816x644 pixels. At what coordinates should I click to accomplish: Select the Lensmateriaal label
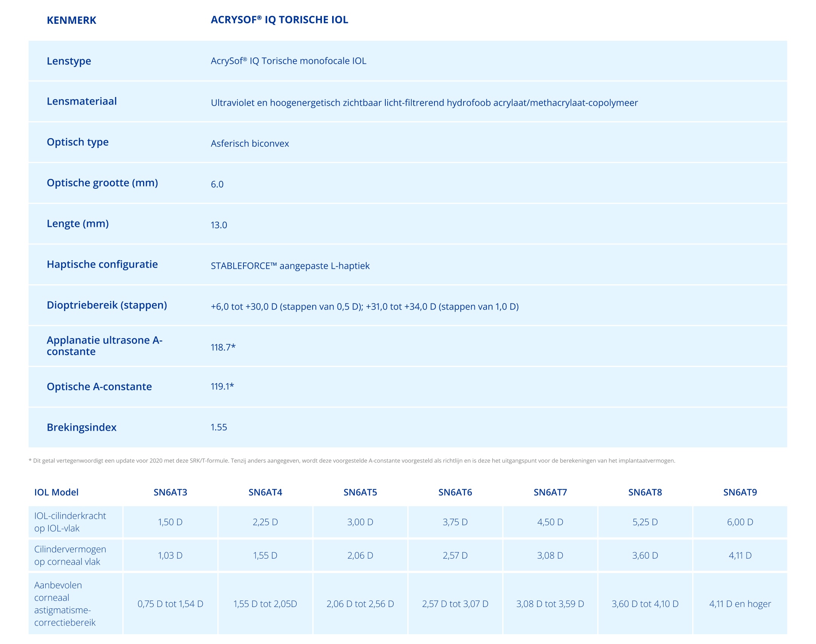click(82, 101)
